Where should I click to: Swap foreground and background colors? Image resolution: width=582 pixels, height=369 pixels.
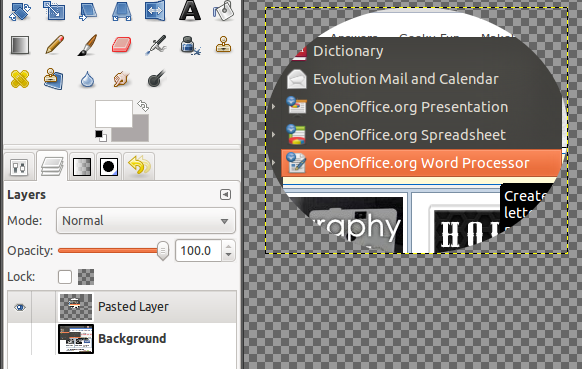[143, 106]
